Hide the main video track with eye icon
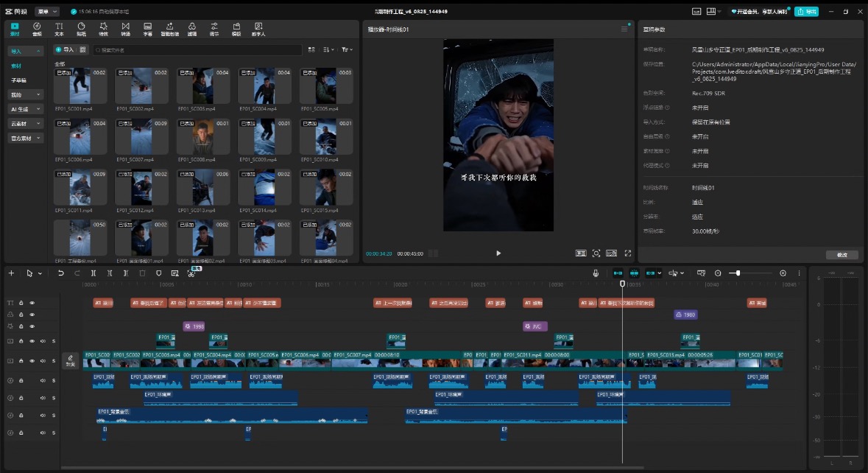The image size is (868, 473). 32,360
